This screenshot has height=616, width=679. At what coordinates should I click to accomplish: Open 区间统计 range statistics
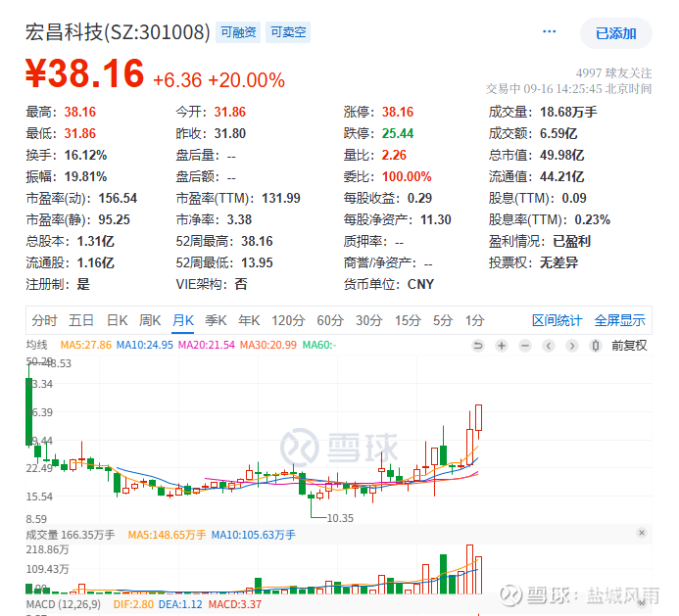tap(557, 320)
